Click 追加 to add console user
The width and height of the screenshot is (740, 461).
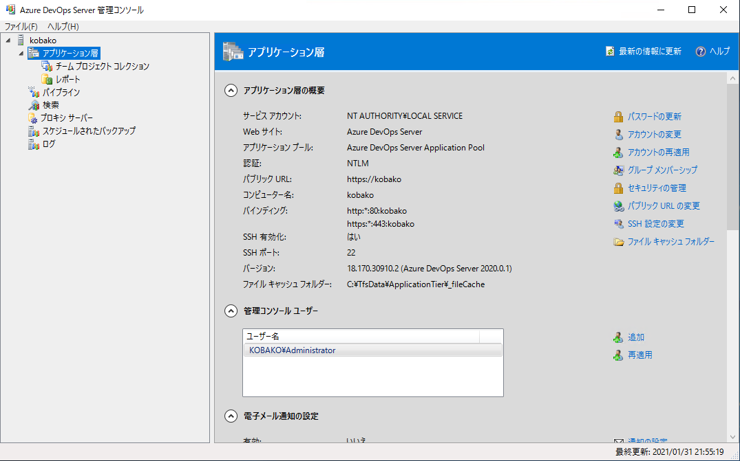coord(636,337)
